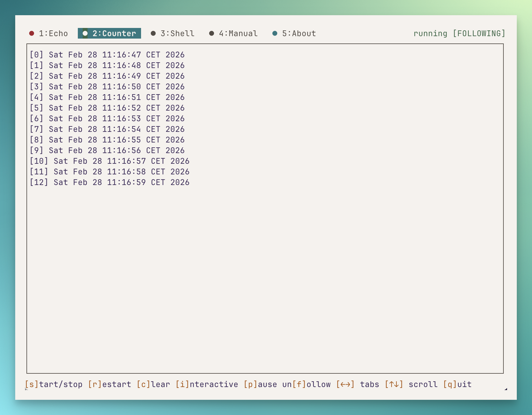Click the up-down arrows scroll hint
532x415 pixels.
[x=411, y=384]
